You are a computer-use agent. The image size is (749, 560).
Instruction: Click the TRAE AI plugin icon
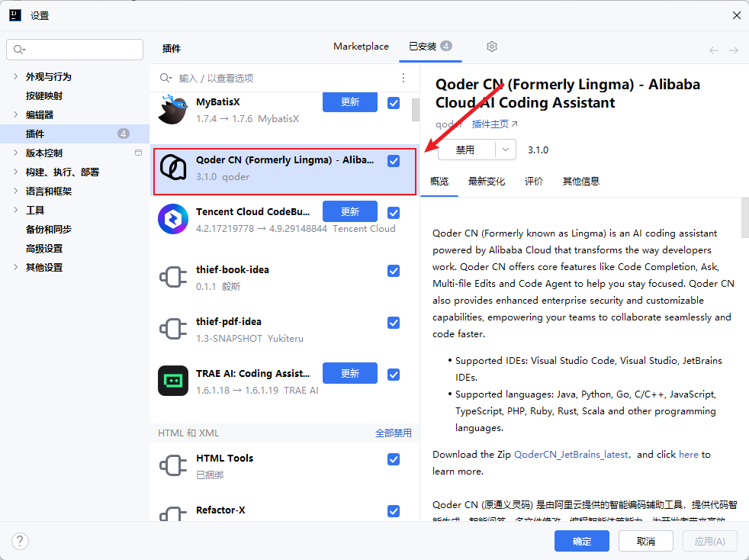tap(173, 381)
